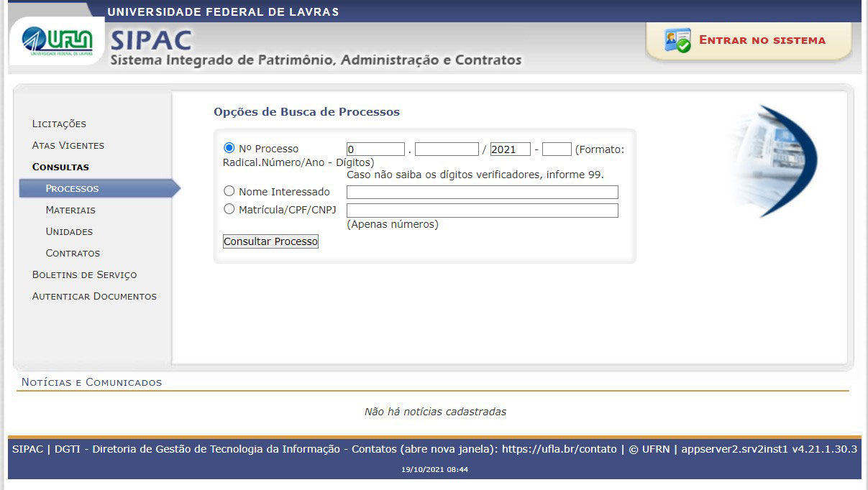Select the Nº Processo radio button
The height and width of the screenshot is (490, 868).
(x=229, y=148)
